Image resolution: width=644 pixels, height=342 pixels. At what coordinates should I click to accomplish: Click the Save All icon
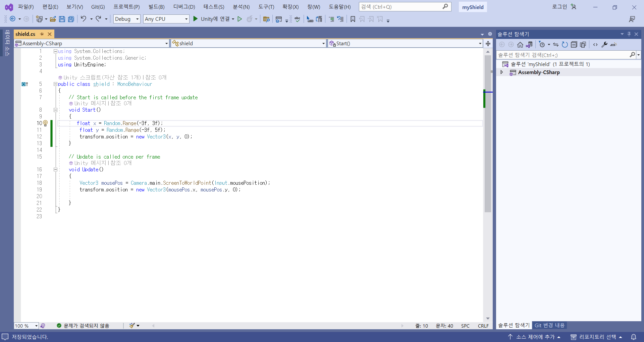(x=71, y=19)
